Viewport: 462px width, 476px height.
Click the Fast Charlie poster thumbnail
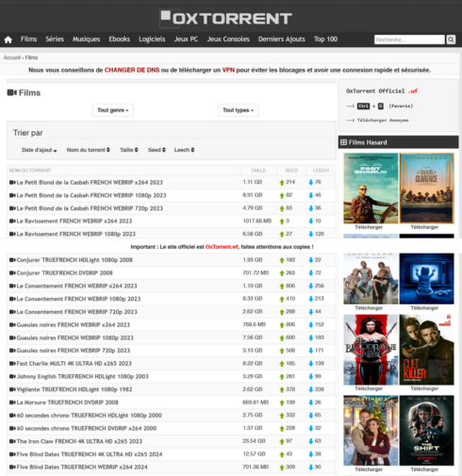coord(371,188)
